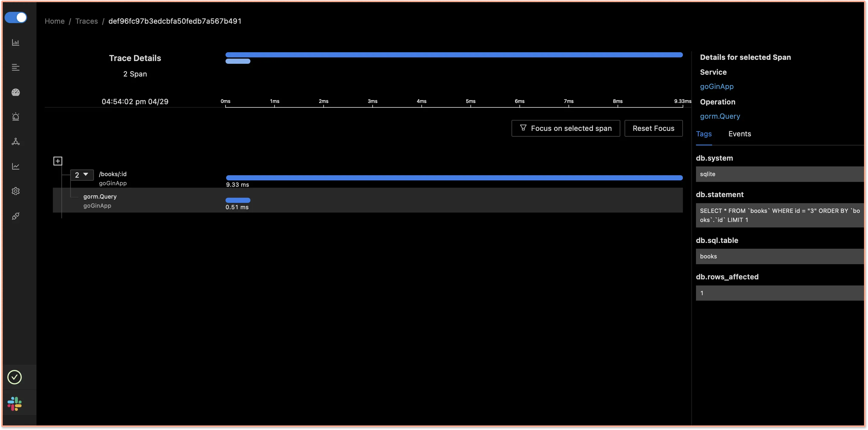Click the trace ID def96fc97b3edcbfa50fedb7a567b491
The height and width of the screenshot is (430, 868).
coord(175,21)
